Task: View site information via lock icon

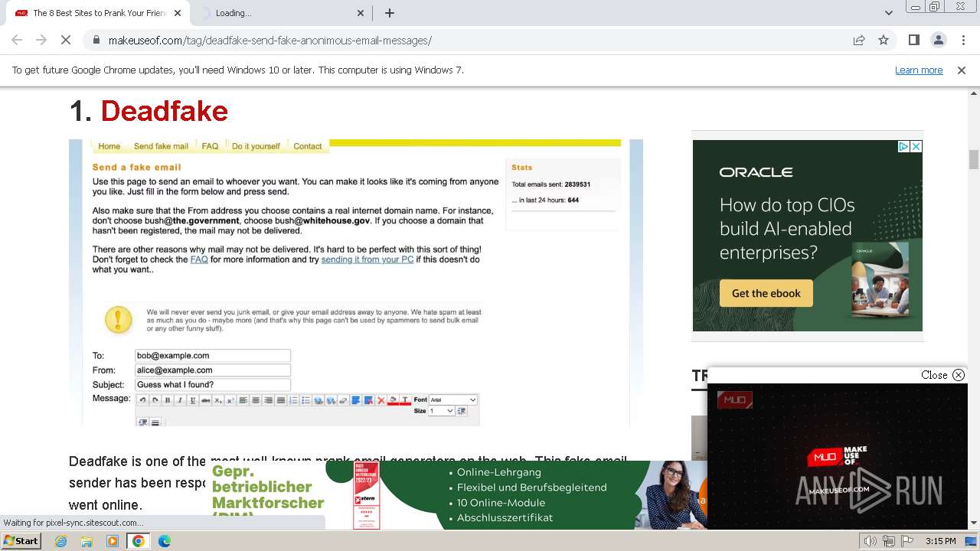Action: click(x=96, y=41)
